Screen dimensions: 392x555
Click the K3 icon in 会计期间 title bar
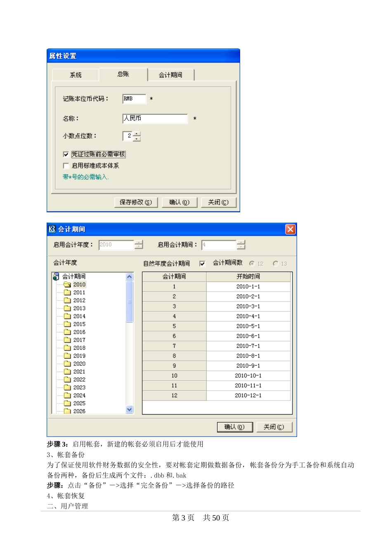pos(52,229)
